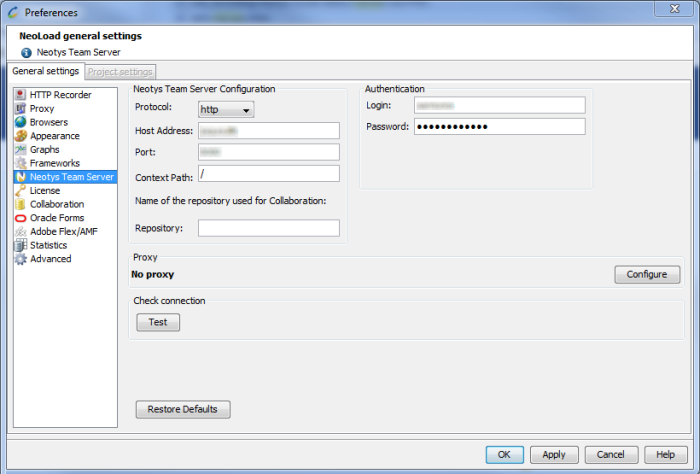Focus the Context Path input field
The width and height of the screenshot is (700, 474).
(x=268, y=174)
